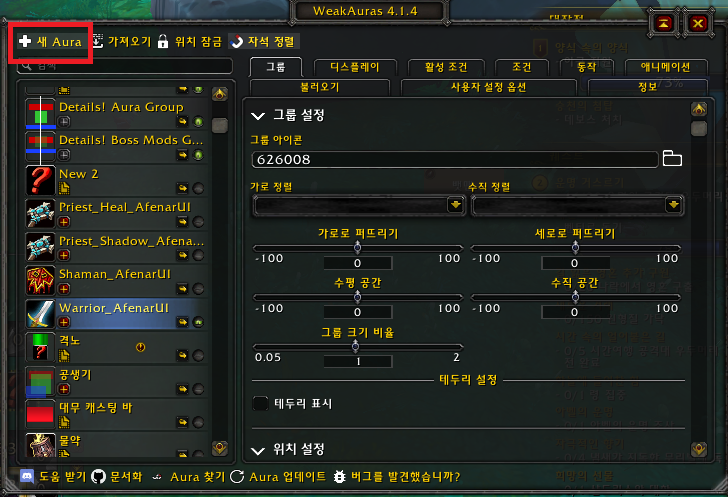Select Priest_Heal_AfenarUI group
Image resolution: width=728 pixels, height=497 pixels.
[x=116, y=214]
